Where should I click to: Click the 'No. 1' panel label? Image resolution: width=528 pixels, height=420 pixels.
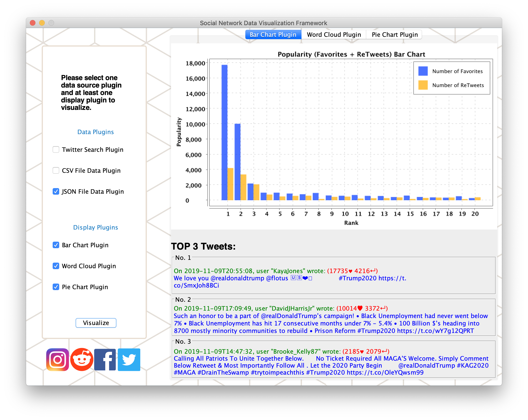point(183,258)
